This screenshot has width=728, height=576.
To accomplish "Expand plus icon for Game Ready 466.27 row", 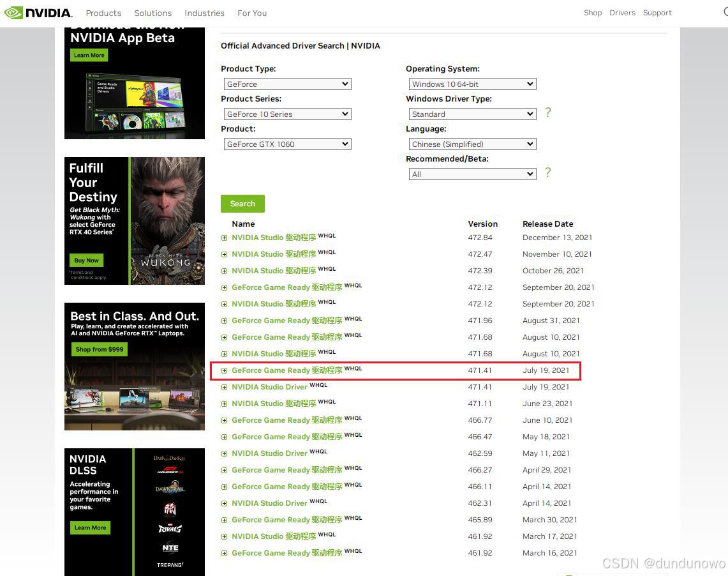I will (x=224, y=470).
